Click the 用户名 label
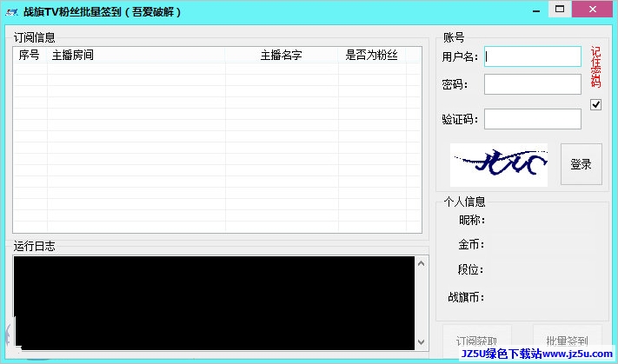 (x=460, y=56)
